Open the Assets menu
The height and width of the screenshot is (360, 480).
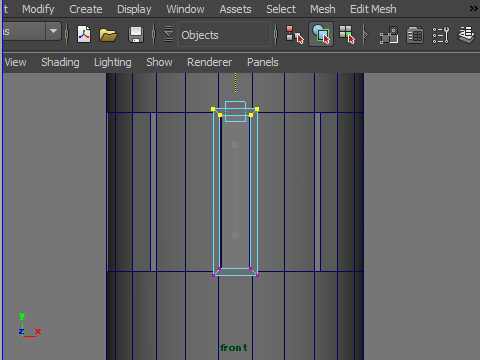[235, 9]
